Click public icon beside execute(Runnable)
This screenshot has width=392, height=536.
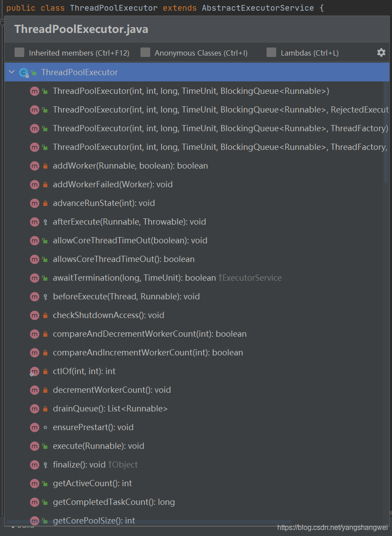click(45, 446)
